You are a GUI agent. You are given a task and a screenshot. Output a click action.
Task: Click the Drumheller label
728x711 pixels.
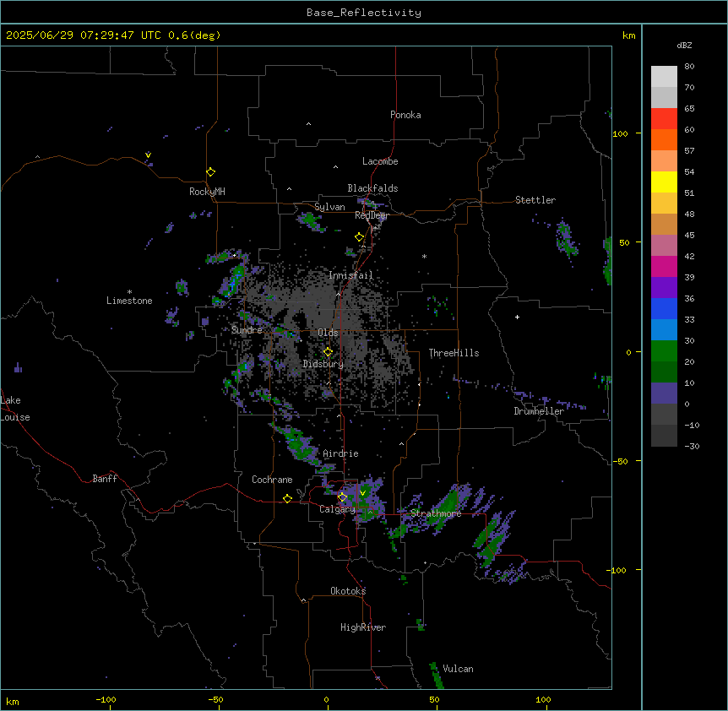[x=539, y=411]
